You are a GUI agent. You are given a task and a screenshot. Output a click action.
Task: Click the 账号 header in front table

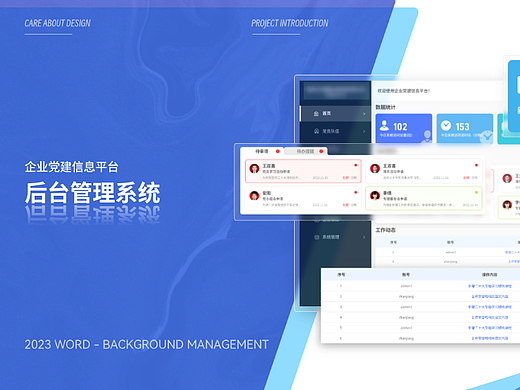coord(406,275)
